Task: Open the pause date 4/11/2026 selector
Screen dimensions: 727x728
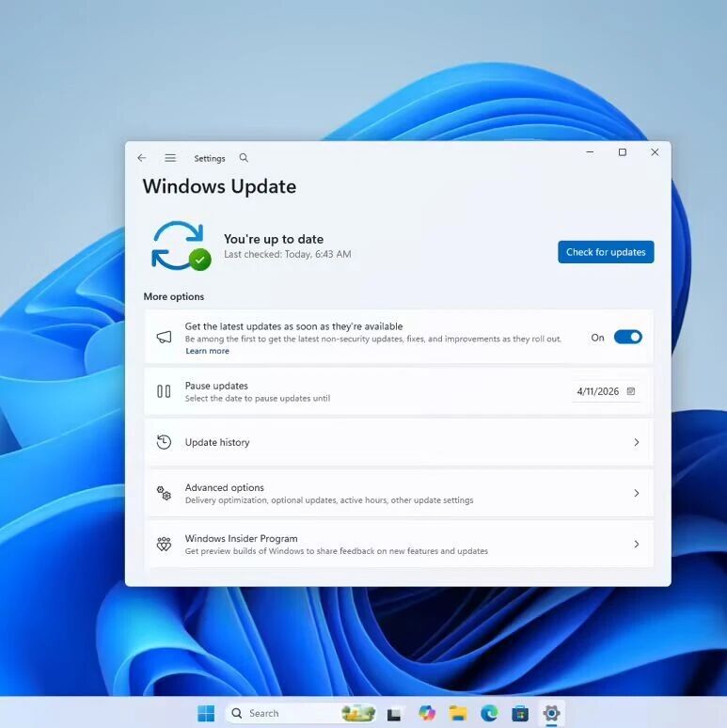Action: pos(606,391)
